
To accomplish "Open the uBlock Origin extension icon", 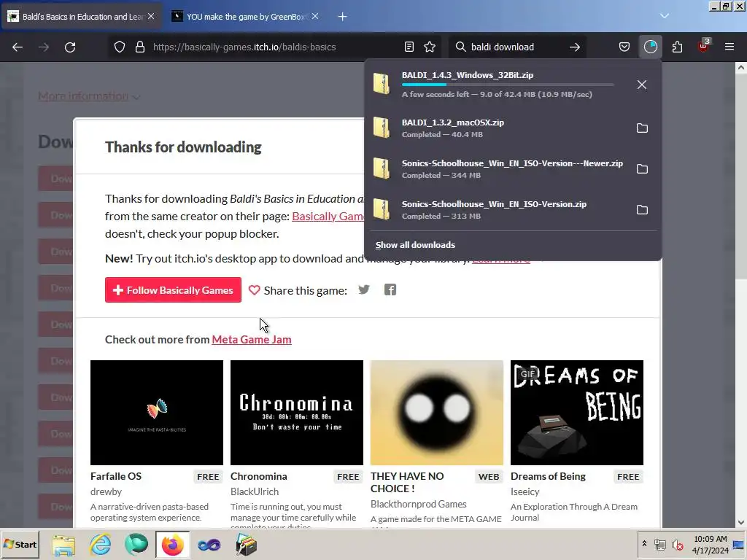I will [703, 46].
